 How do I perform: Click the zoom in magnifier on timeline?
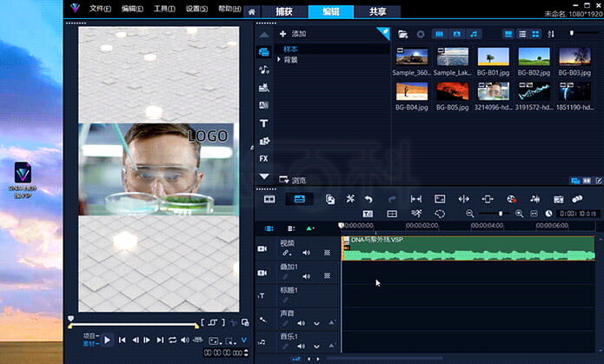coord(520,214)
